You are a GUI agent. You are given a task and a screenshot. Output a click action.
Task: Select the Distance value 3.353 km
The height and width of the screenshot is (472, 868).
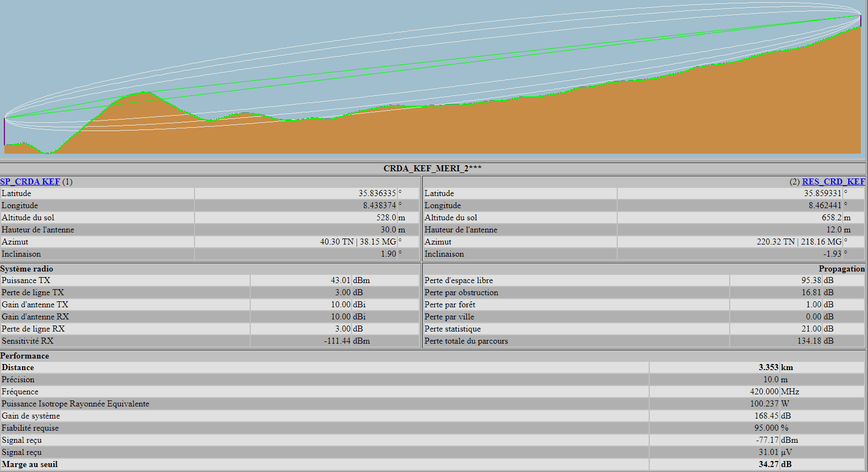coord(768,367)
